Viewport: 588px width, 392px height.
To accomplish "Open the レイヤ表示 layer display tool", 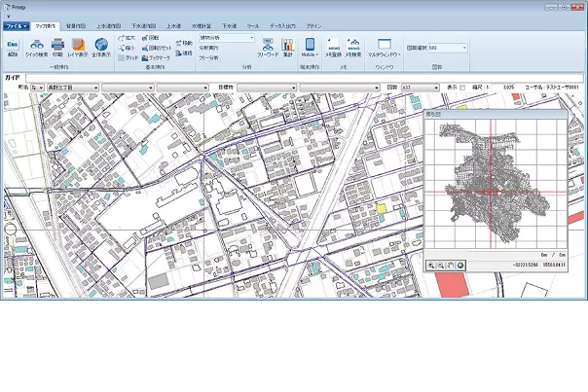I will click(x=78, y=47).
